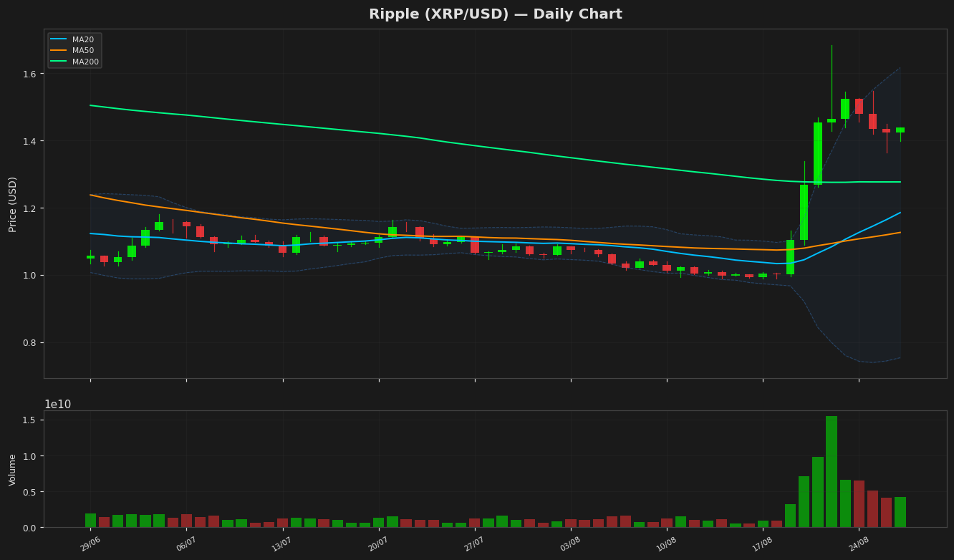Click the tallest green candlestick body
This screenshot has width=954, height=560.
(x=818, y=154)
